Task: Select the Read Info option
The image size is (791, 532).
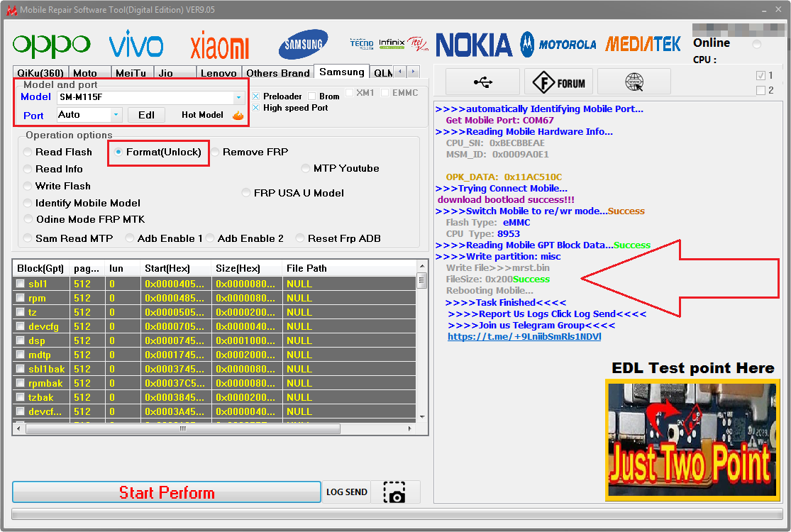Action: pyautogui.click(x=53, y=169)
